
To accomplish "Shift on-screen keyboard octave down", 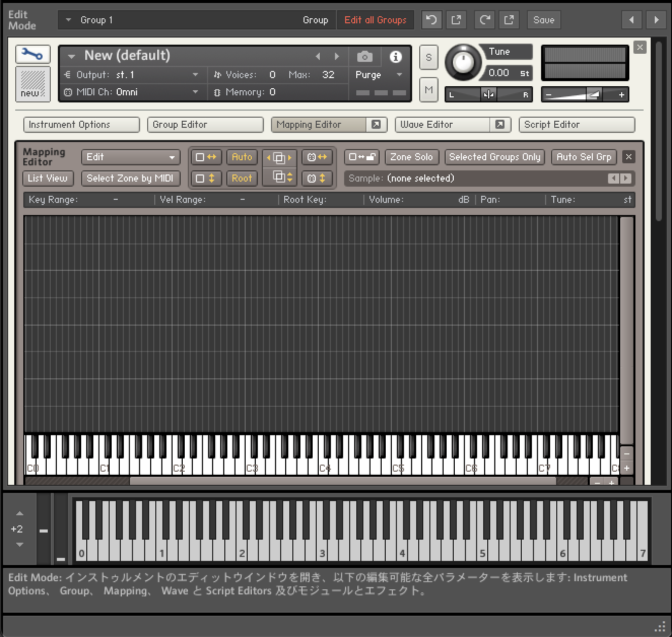I will (x=20, y=545).
